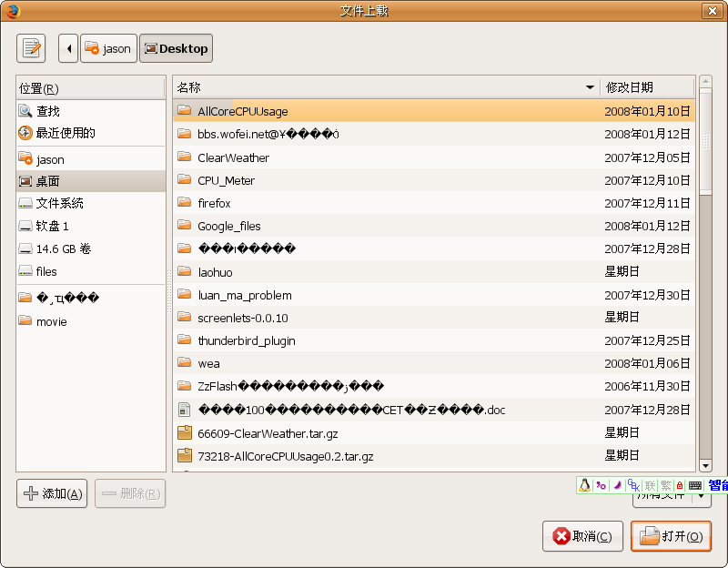
Task: Close the 文件上载 dialog window
Action: [x=713, y=11]
